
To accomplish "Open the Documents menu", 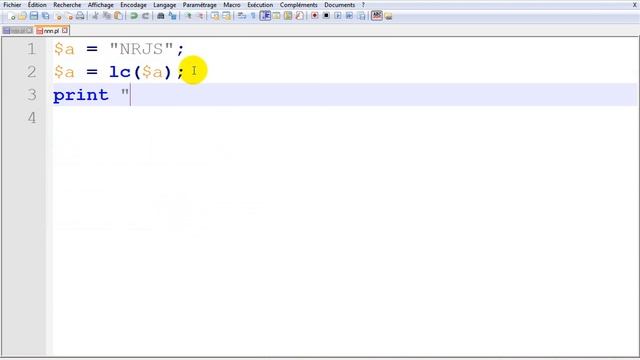I will (x=340, y=5).
